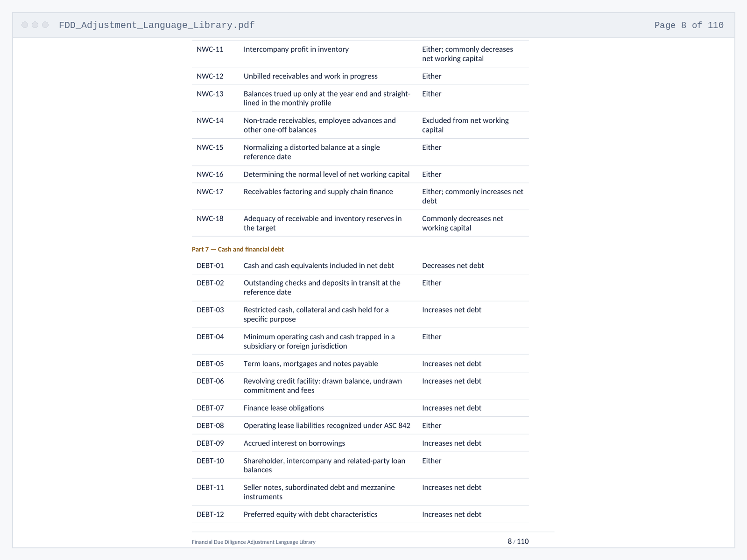The image size is (747, 560).
Task: Click Accrued interest on borrowings text
Action: (294, 443)
